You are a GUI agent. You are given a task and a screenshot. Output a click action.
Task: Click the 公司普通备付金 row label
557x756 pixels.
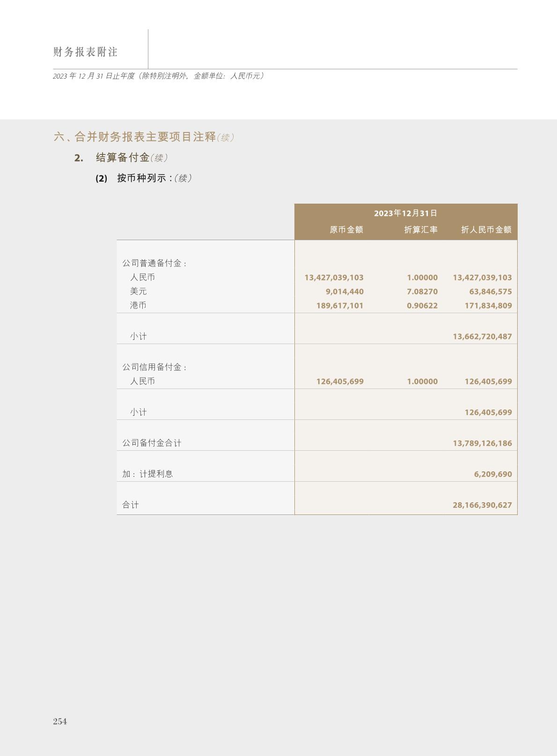[154, 264]
